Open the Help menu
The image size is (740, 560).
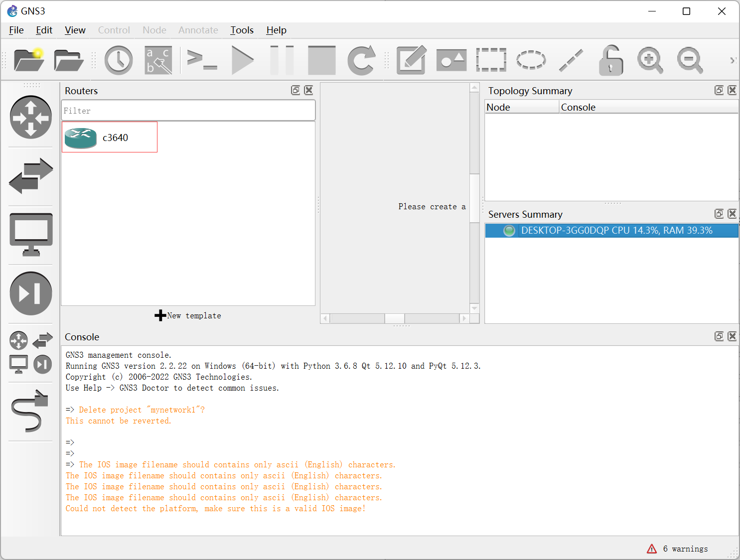tap(277, 30)
